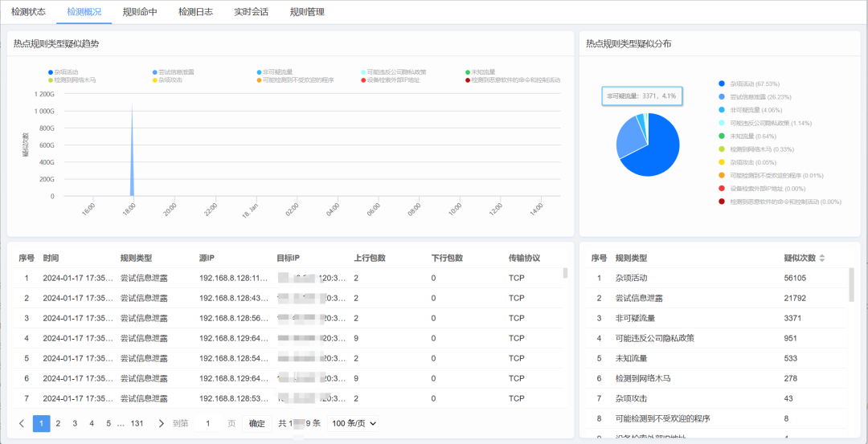
Task: Toggle pie legend item 非可疑流量 (4.06%)
Action: click(749, 110)
